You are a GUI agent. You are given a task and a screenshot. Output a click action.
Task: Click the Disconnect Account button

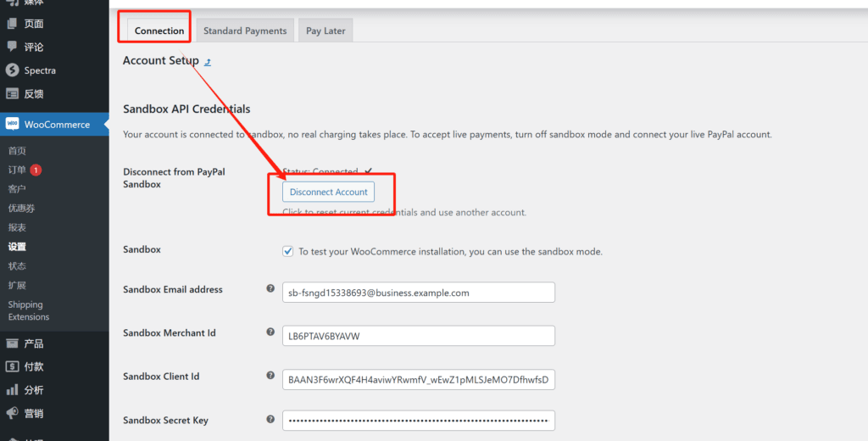tap(328, 192)
